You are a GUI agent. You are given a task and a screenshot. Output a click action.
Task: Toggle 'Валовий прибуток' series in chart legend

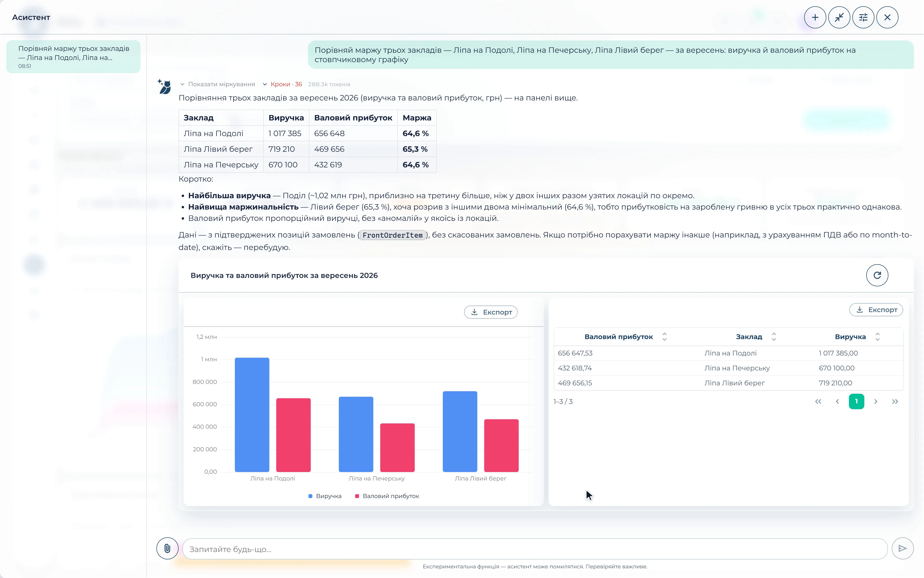[x=387, y=496]
